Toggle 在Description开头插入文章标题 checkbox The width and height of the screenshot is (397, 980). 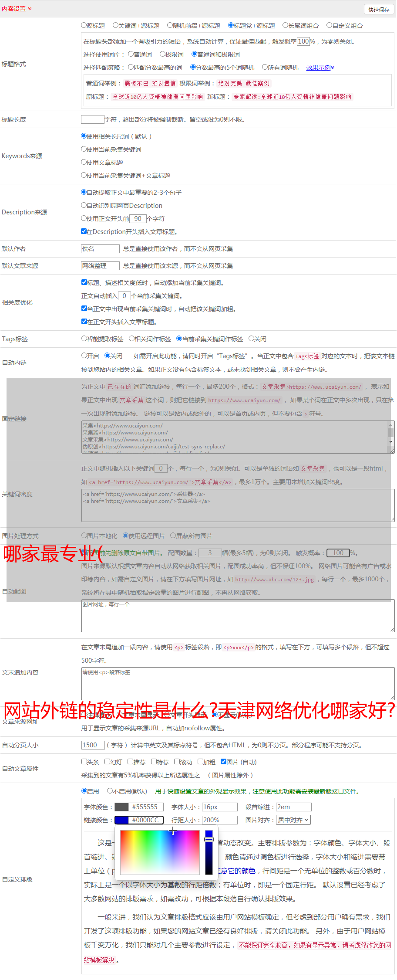click(x=84, y=231)
